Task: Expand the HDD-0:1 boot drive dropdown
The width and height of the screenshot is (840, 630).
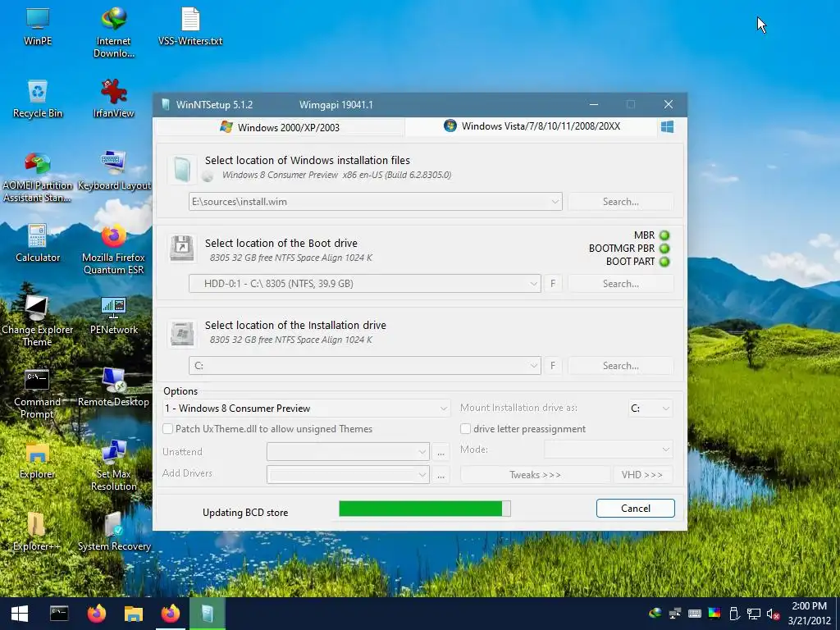Action: click(x=533, y=283)
